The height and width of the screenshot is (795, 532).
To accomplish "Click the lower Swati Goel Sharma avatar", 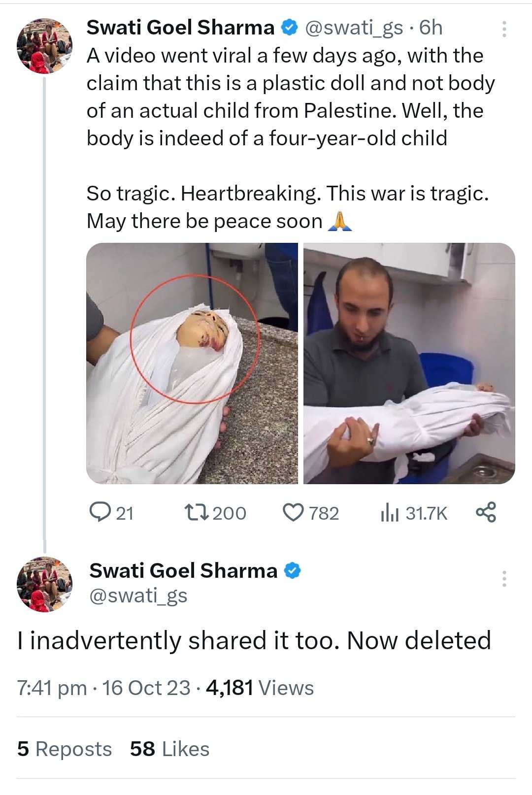I will [45, 584].
